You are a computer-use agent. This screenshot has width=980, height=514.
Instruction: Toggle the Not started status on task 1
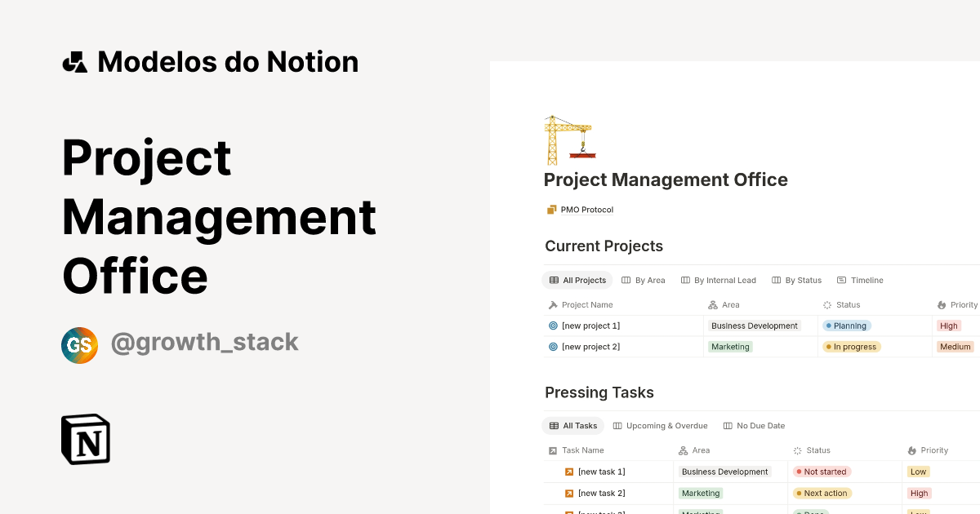821,472
